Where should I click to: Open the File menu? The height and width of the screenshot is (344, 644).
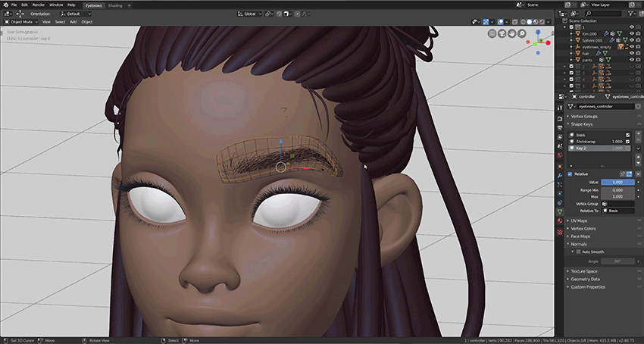pyautogui.click(x=14, y=5)
